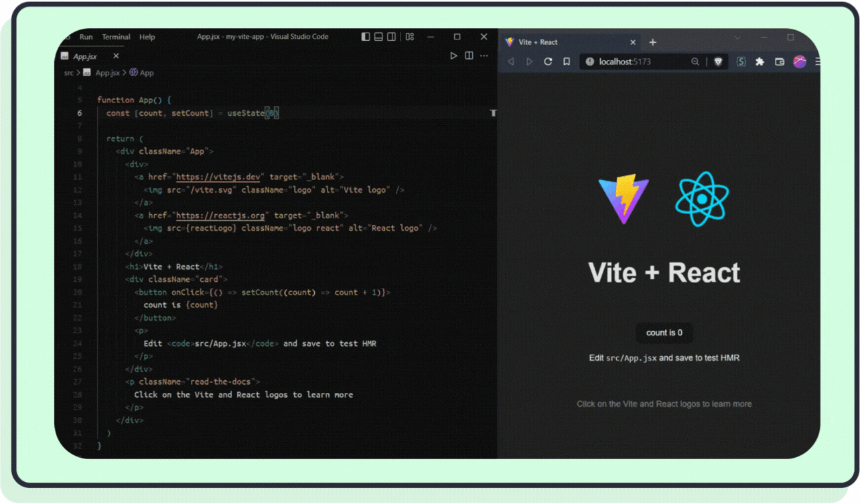
Task: Open browser extensions via puzzle icon
Action: (760, 61)
